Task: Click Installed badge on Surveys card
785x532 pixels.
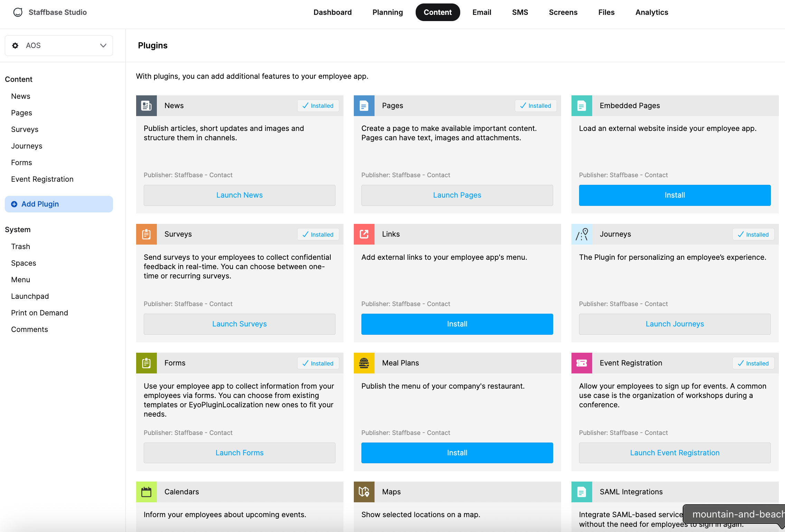Action: [x=318, y=235]
